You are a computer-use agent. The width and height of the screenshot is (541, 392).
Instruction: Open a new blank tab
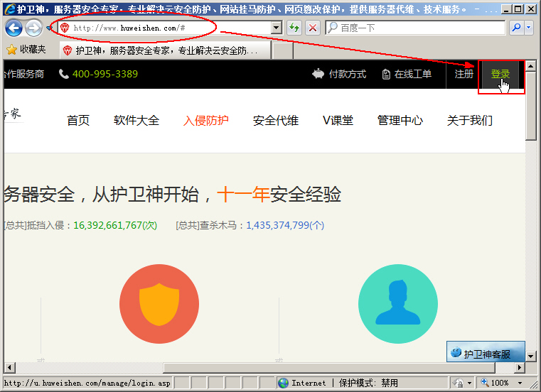282,50
